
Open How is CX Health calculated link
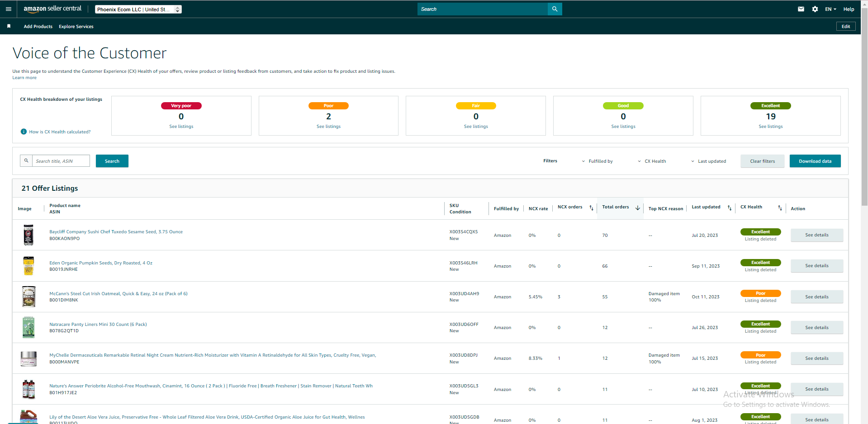coord(60,132)
